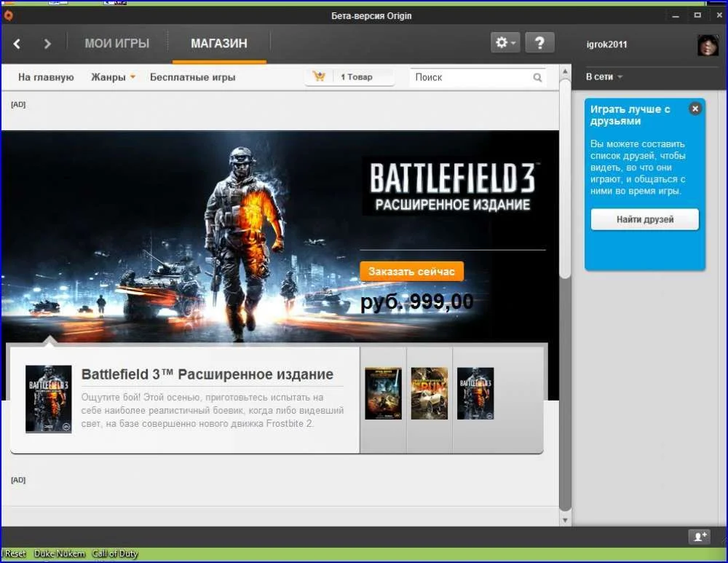Go to На главную link
This screenshot has width=728, height=563.
click(46, 77)
